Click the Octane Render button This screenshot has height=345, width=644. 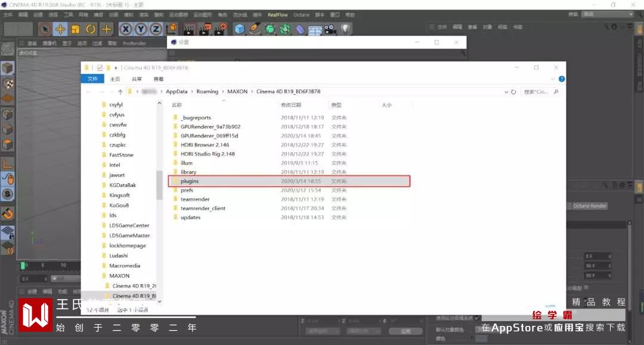(x=589, y=206)
